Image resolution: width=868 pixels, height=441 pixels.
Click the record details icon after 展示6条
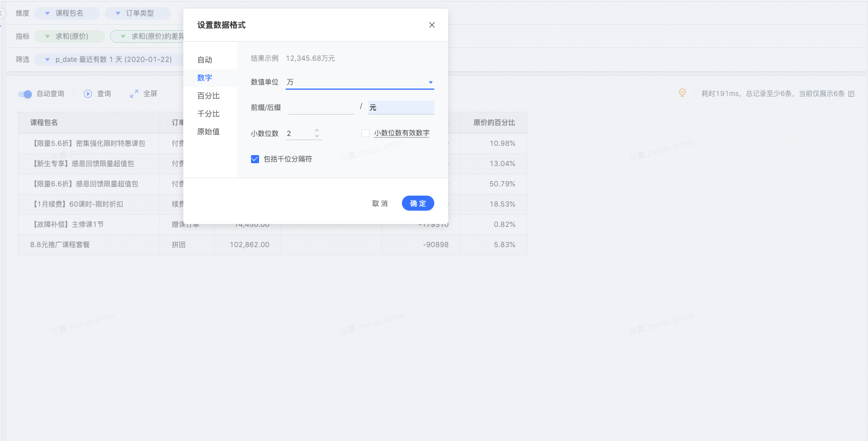pos(851,94)
